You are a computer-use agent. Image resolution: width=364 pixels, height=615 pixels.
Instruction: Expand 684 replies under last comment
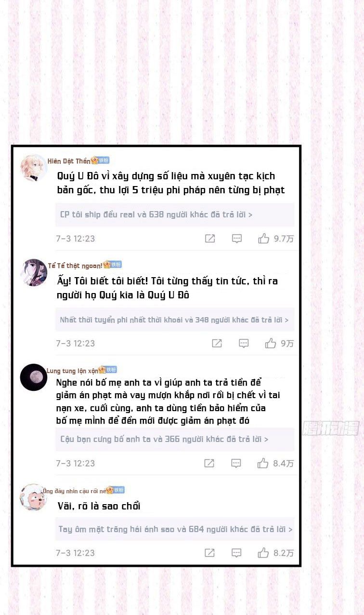point(175,529)
